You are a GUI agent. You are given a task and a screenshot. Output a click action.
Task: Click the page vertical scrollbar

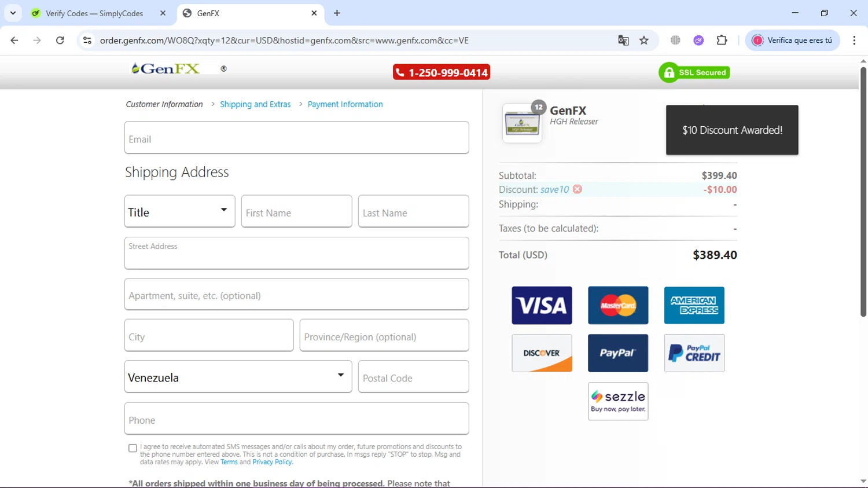click(x=863, y=191)
